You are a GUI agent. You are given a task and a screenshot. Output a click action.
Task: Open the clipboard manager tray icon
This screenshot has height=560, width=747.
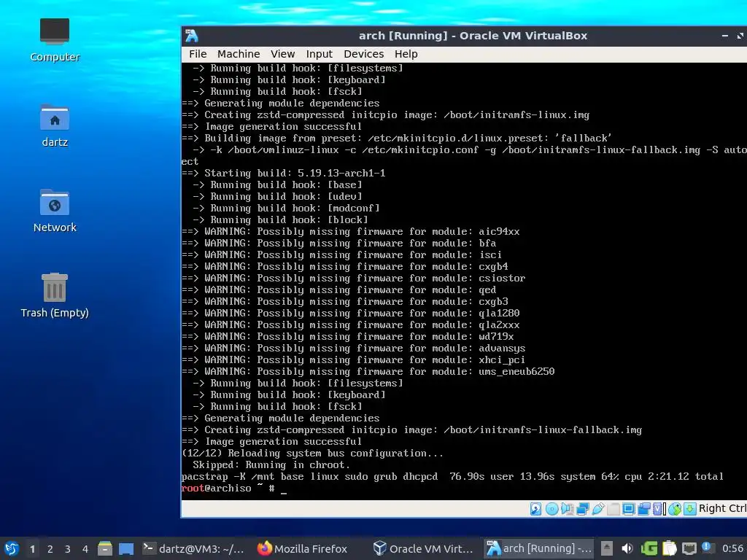pyautogui.click(x=670, y=549)
